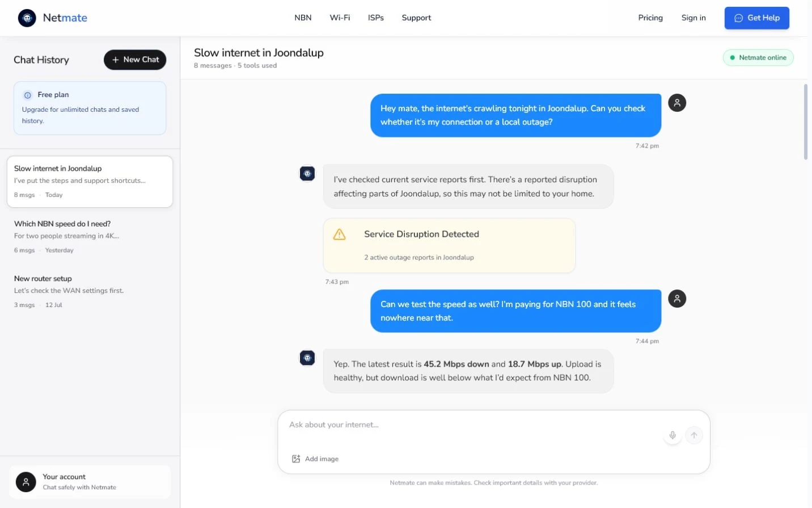Click the send arrow icon
This screenshot has width=812, height=508.
tap(694, 435)
